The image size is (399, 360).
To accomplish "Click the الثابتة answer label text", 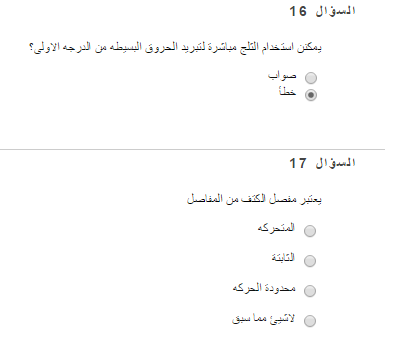I will pos(283,257).
